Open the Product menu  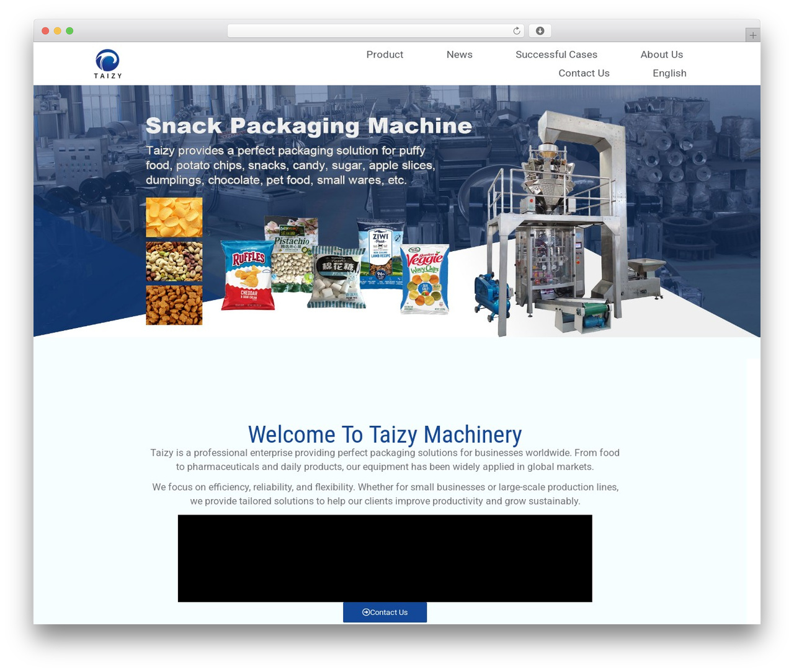click(x=385, y=55)
